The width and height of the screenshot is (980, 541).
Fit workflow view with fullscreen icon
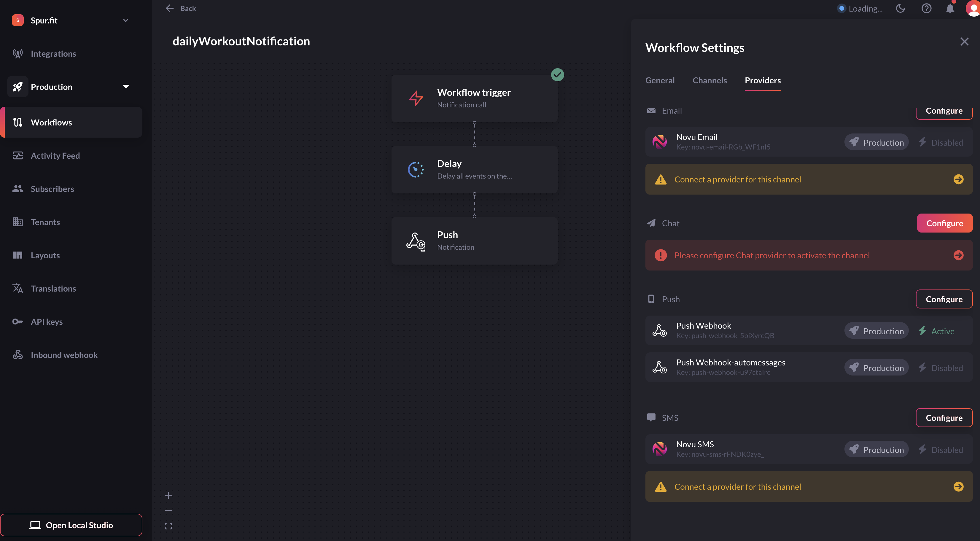click(x=168, y=526)
